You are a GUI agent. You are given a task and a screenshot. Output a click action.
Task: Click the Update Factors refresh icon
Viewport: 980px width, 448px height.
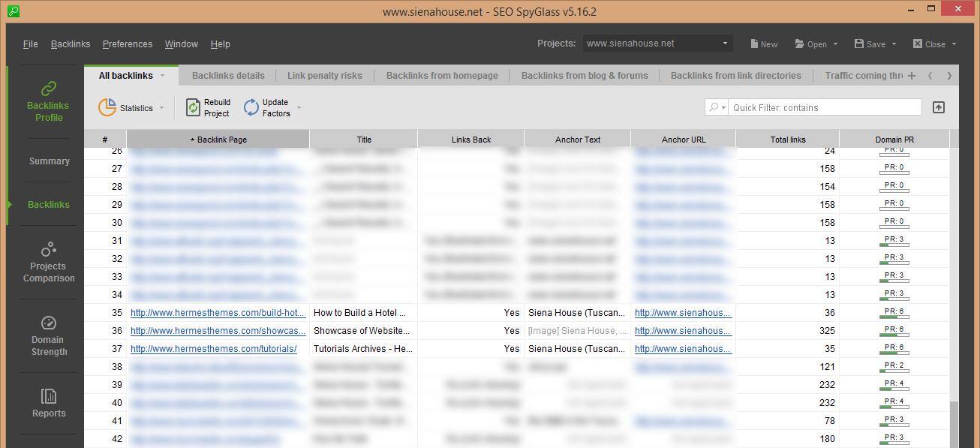(x=251, y=108)
